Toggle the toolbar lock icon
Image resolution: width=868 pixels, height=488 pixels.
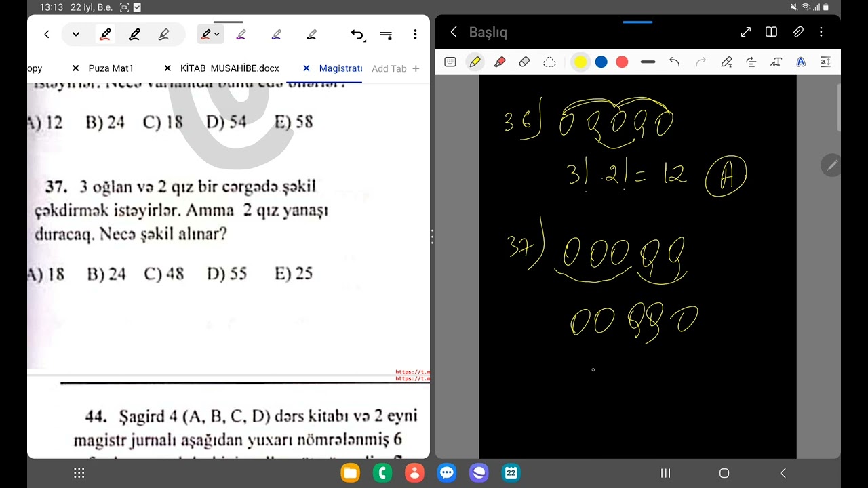point(386,35)
